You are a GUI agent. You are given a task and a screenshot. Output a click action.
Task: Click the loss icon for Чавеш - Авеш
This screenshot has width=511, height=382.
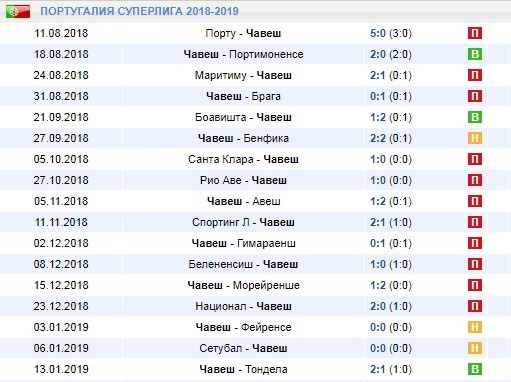(475, 201)
